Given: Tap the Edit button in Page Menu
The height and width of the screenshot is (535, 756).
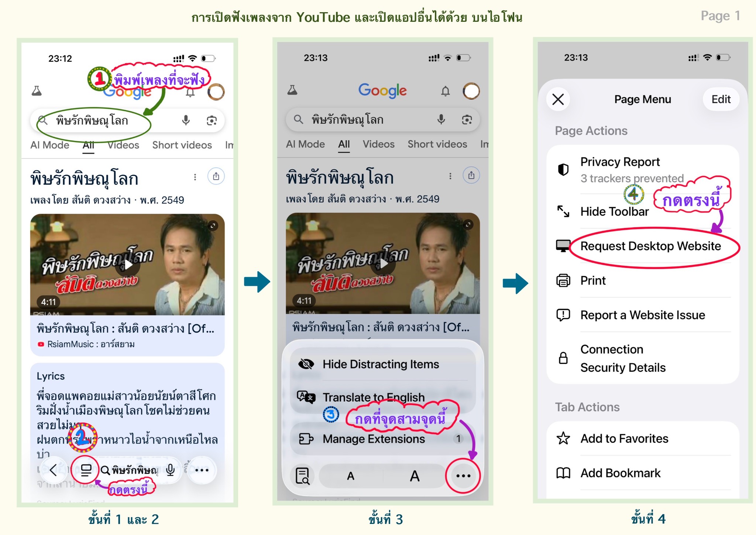Looking at the screenshot, I should [x=721, y=99].
